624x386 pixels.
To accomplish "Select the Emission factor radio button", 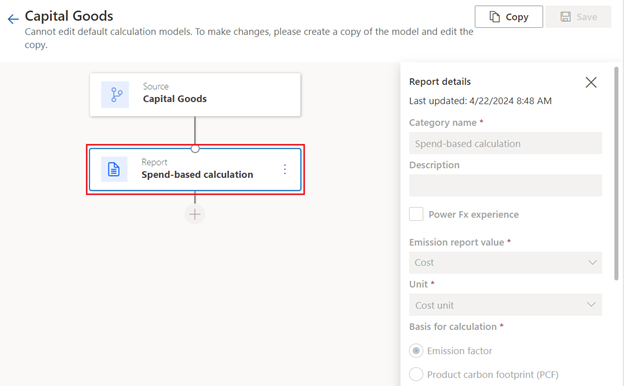I will (x=416, y=351).
